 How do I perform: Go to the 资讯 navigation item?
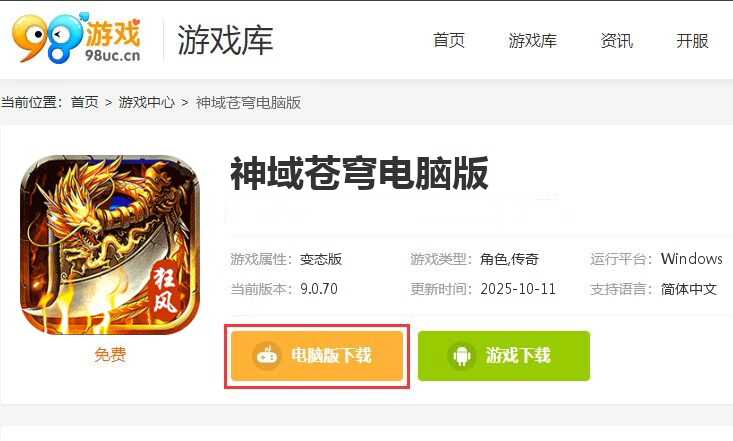coord(617,41)
